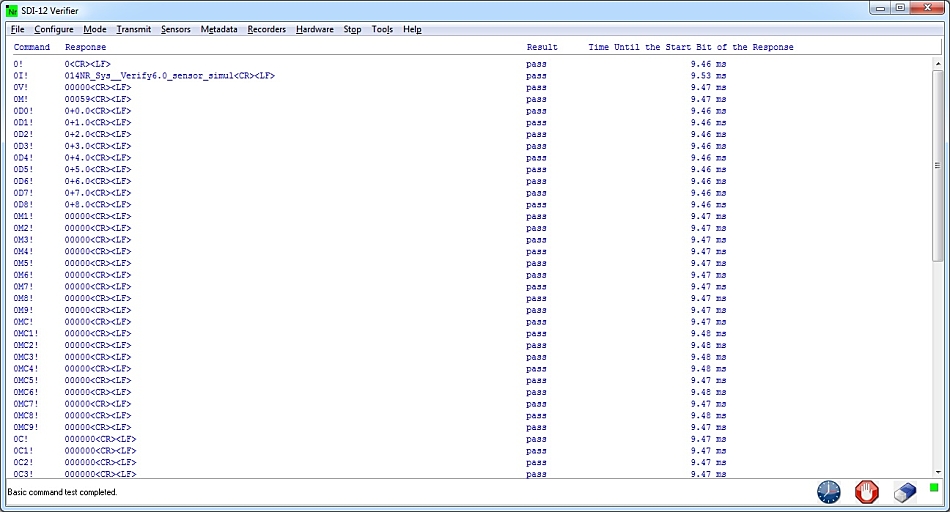Open the File menu
Screen dimensions: 950x512
click(x=18, y=29)
